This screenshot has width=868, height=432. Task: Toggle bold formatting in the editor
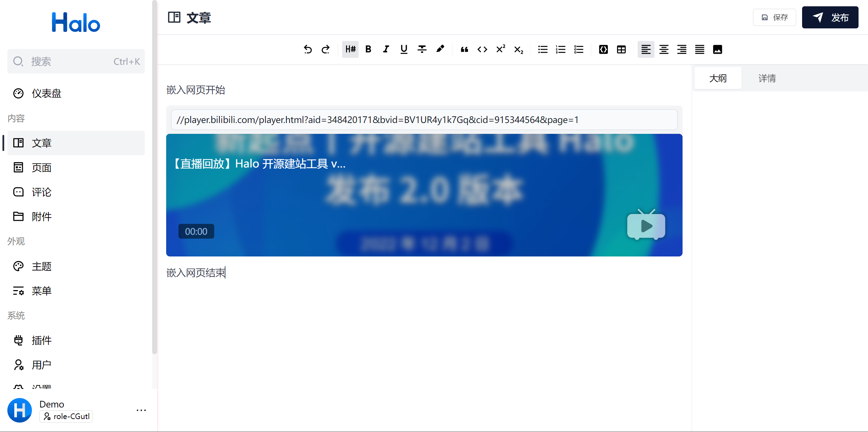point(368,49)
